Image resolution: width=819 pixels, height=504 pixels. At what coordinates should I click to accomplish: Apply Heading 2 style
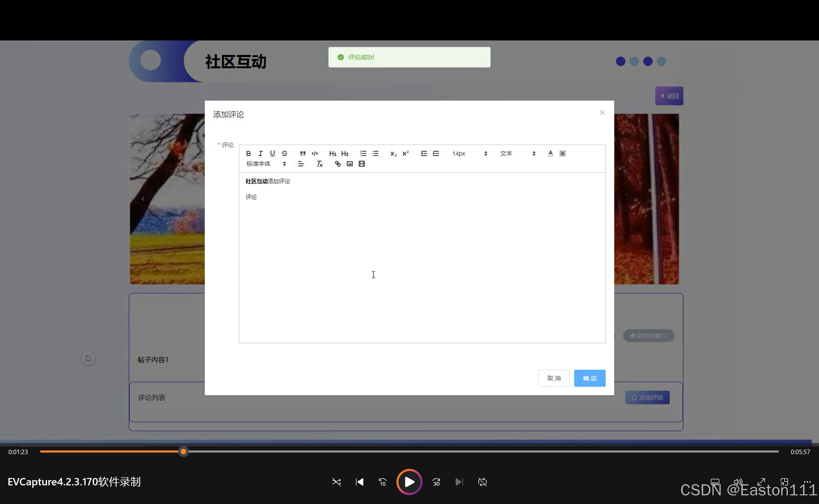(345, 153)
